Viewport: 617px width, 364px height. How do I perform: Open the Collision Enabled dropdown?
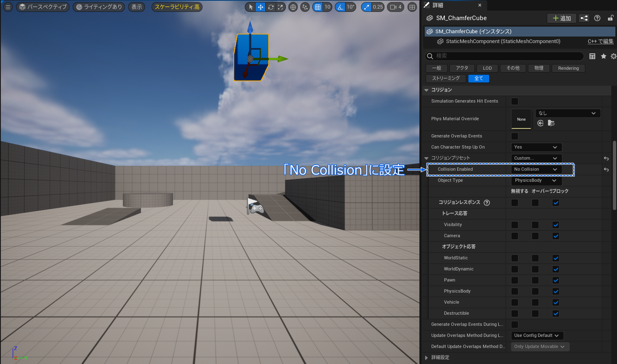coord(536,169)
